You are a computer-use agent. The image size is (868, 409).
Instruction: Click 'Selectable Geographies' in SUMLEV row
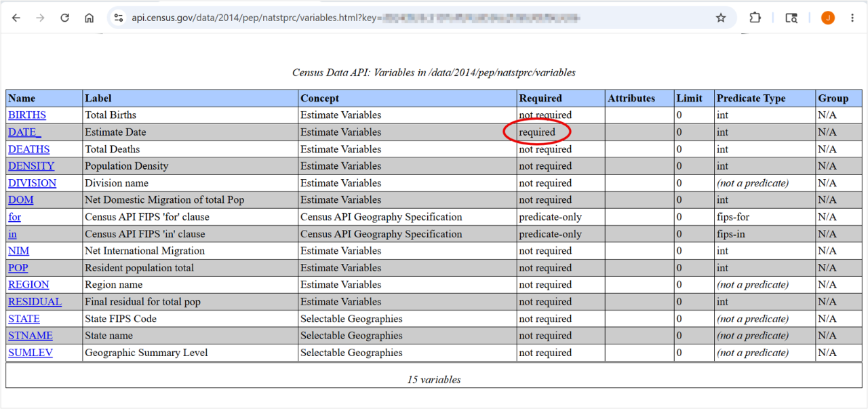[x=351, y=353]
